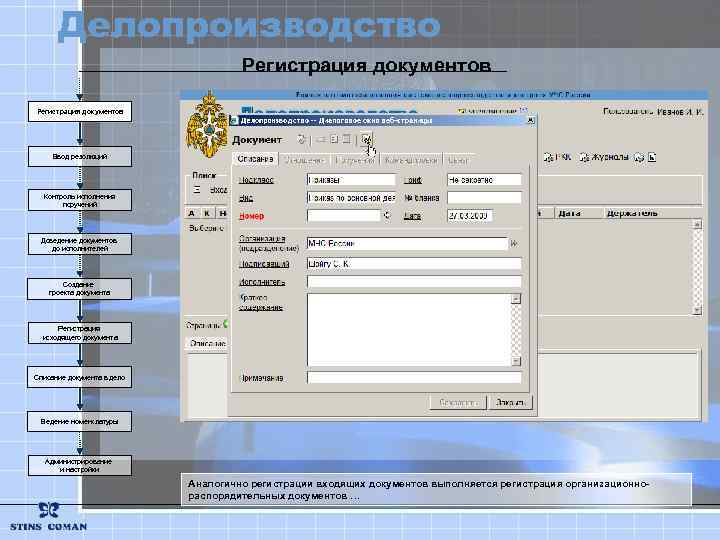
Task: Click the list icon left of Вход in search panel
Action: click(x=197, y=189)
